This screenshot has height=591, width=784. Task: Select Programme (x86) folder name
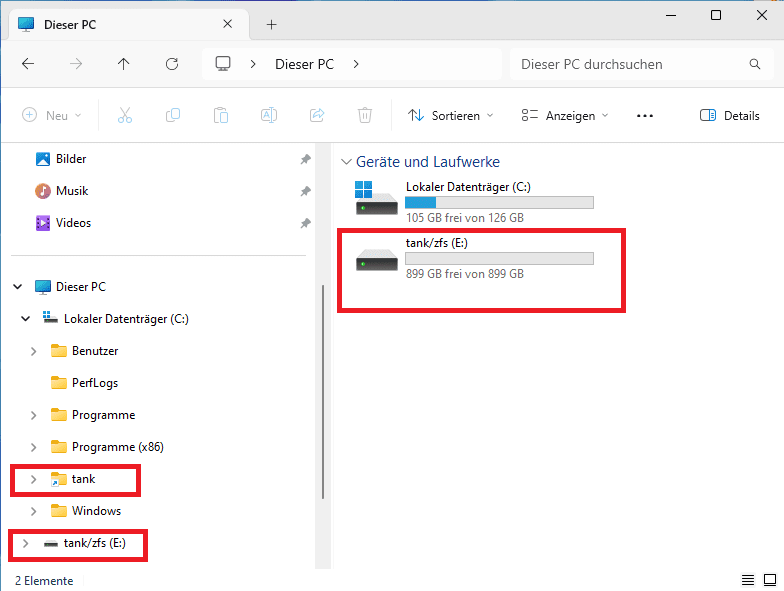pos(118,447)
